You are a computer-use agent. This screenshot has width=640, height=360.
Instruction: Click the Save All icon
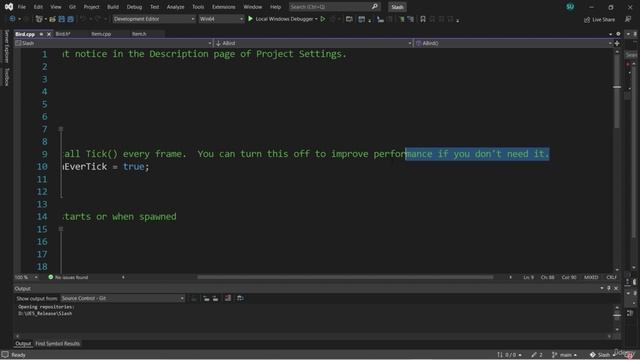click(71, 19)
